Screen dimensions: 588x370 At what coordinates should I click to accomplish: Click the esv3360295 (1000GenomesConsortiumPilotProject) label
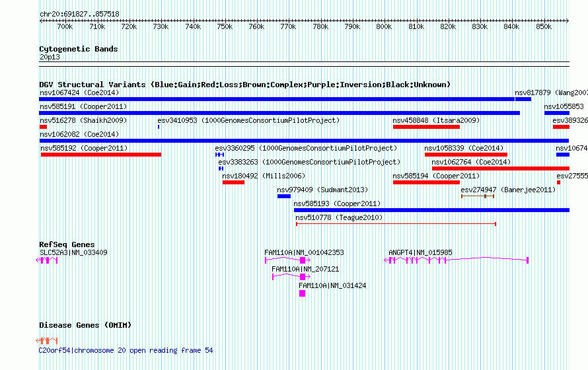(x=306, y=148)
